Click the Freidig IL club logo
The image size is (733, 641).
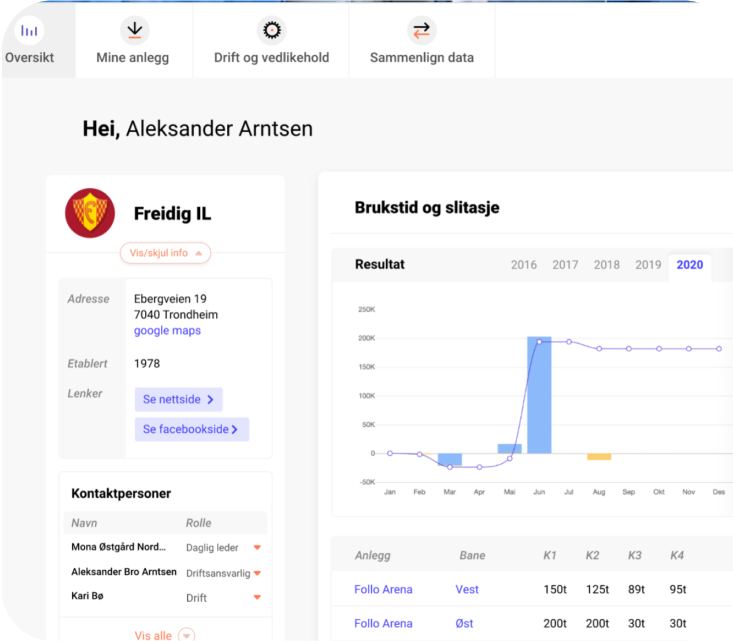90,213
